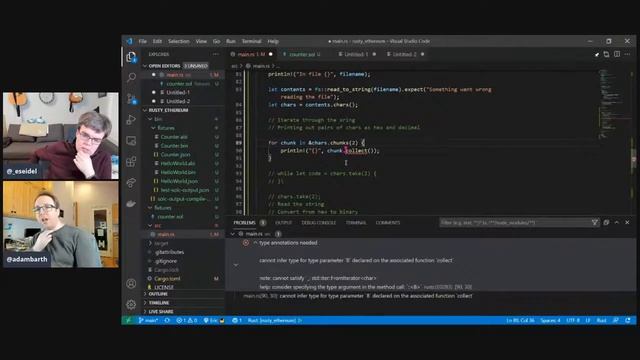Click the Spaces: 4 indentation indicator

(x=550, y=320)
